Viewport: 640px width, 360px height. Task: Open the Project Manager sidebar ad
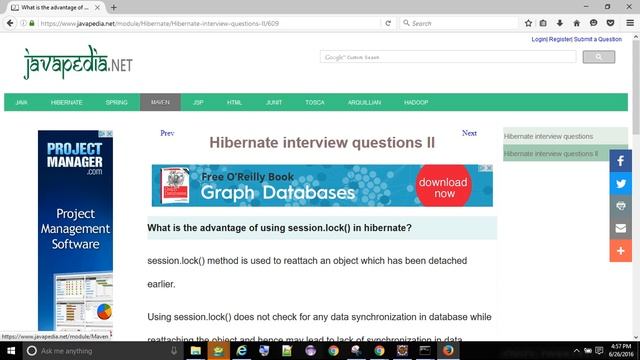point(76,231)
